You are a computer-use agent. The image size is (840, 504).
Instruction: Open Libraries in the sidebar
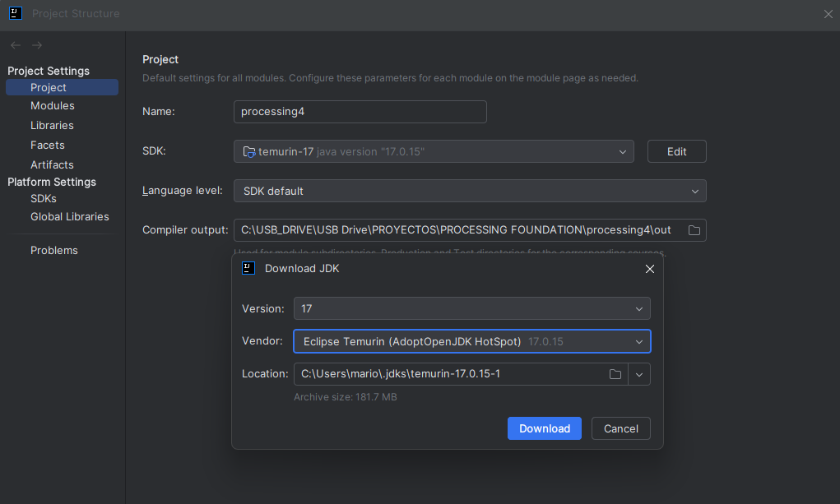tap(52, 125)
